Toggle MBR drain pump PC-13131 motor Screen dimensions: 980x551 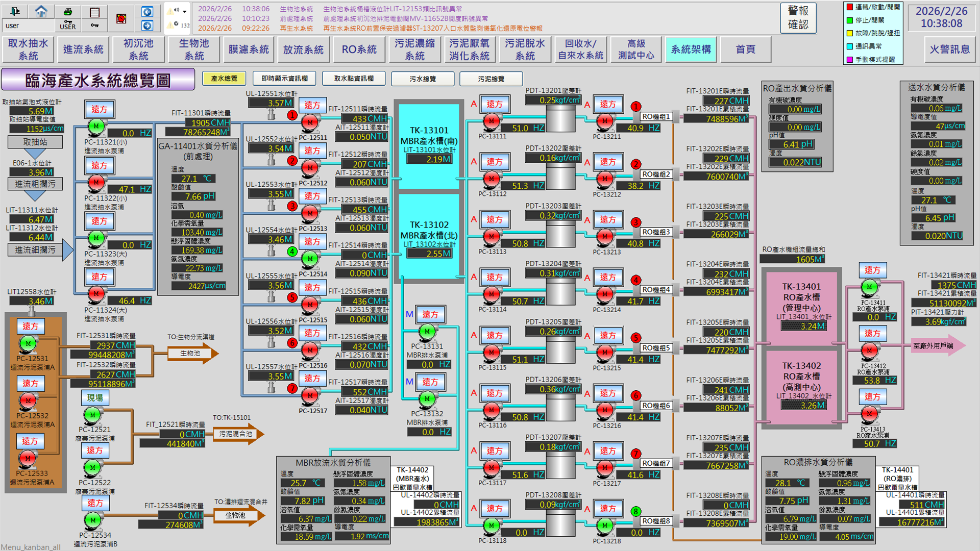[427, 332]
